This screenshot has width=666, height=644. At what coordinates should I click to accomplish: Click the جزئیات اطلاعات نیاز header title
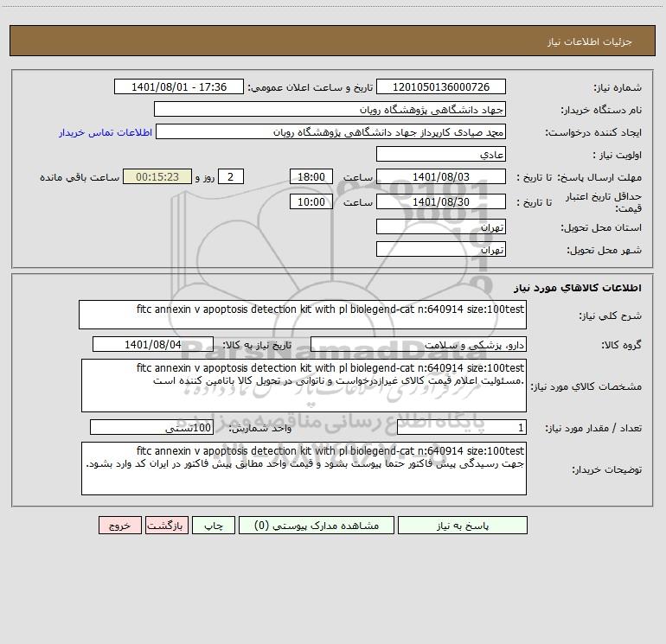[x=590, y=41]
